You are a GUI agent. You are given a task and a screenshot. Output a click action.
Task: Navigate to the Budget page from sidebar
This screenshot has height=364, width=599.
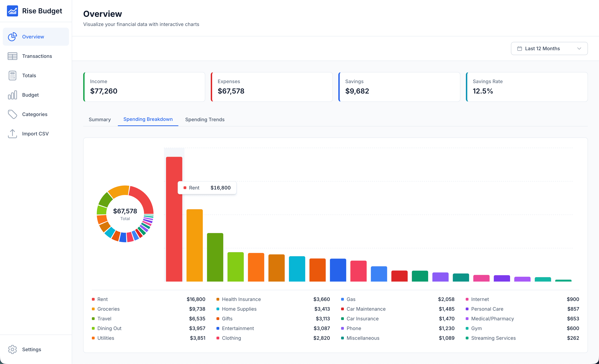[30, 95]
